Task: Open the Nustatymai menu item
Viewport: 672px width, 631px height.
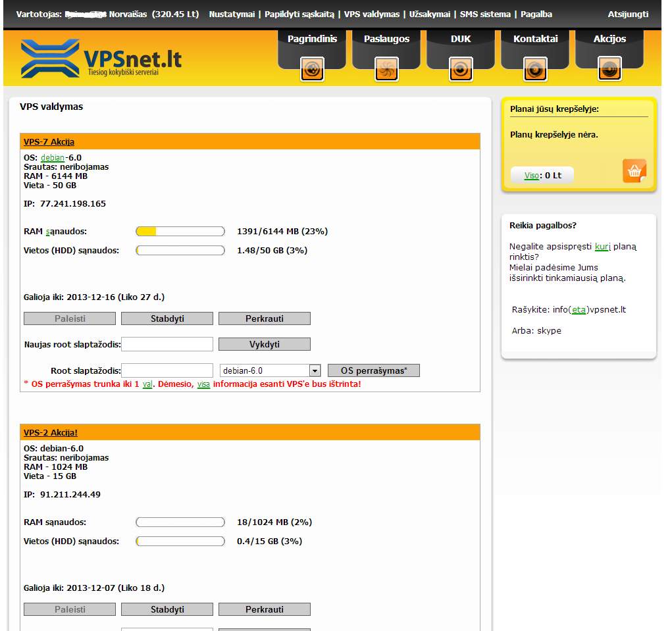Action: click(232, 14)
